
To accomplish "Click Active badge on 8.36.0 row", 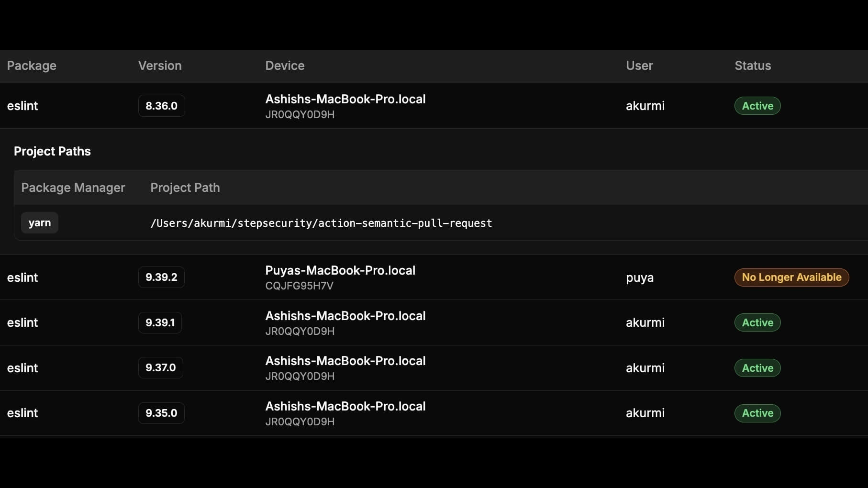I will pos(757,106).
